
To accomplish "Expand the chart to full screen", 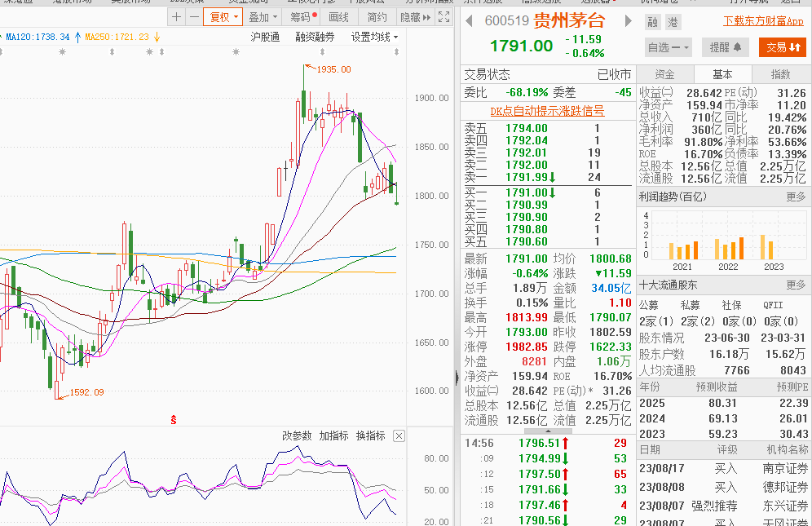I will click(x=444, y=17).
